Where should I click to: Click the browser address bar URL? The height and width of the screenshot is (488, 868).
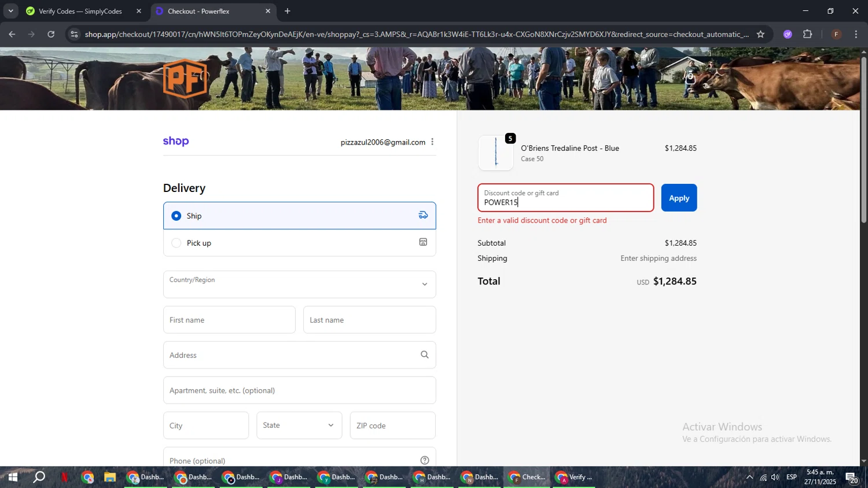tap(417, 34)
